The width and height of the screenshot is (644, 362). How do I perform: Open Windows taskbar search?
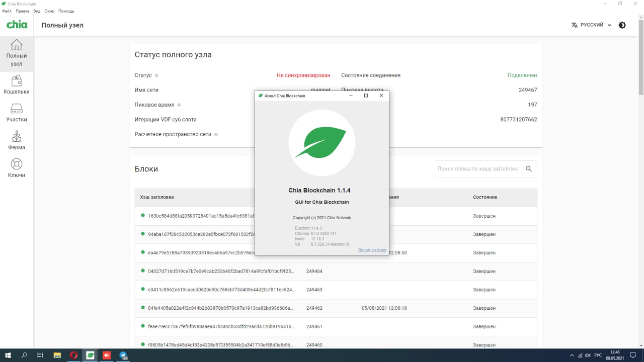click(24, 355)
